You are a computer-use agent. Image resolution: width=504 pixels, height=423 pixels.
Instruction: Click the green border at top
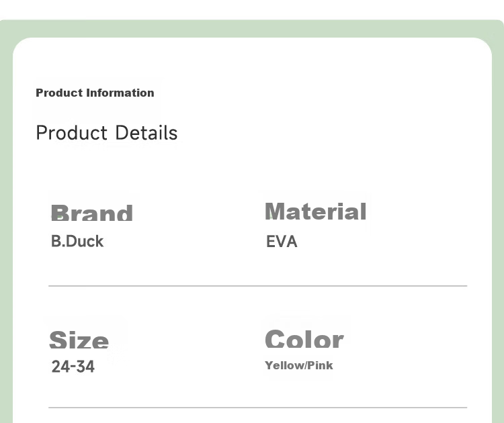pos(252,29)
